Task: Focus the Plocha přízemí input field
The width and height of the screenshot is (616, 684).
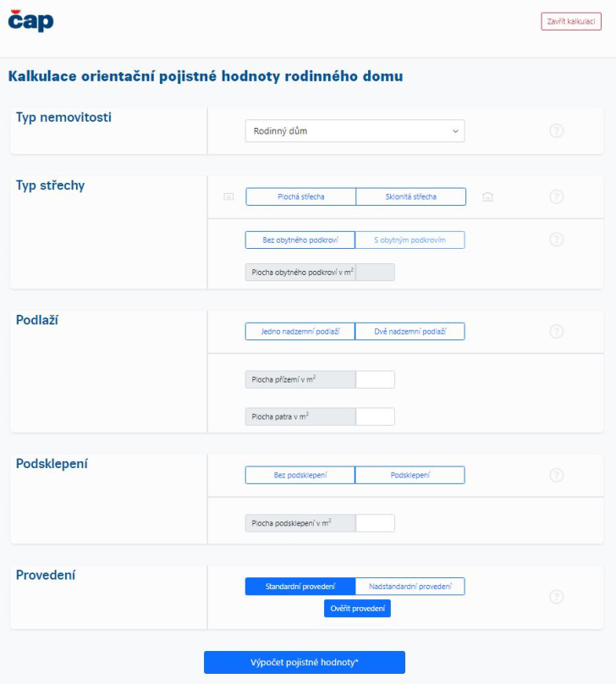Action: pyautogui.click(x=375, y=379)
